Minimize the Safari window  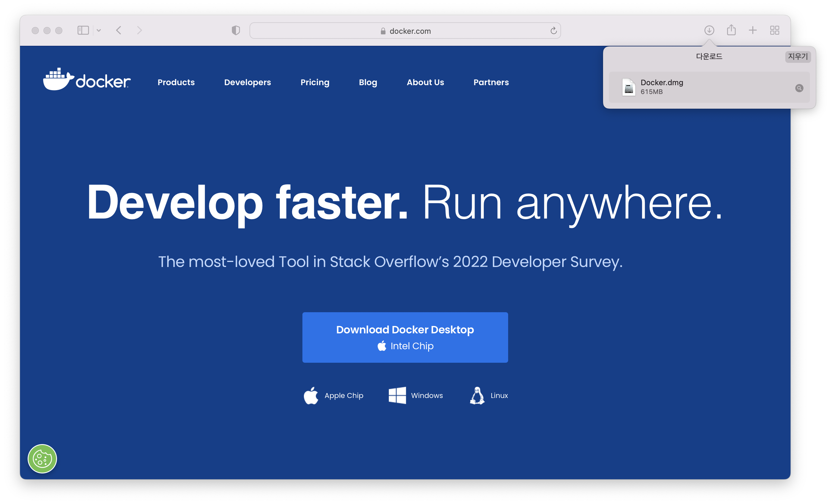pos(47,31)
